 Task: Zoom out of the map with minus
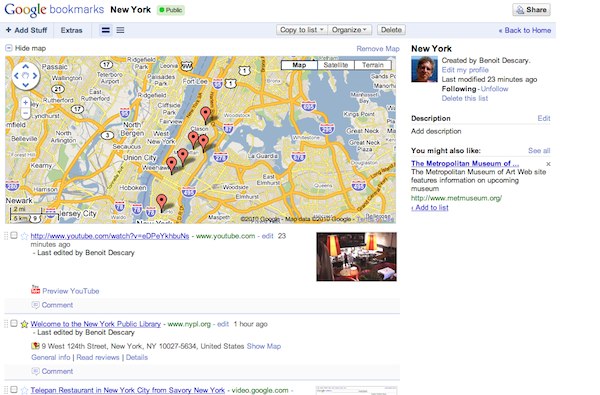(x=25, y=113)
